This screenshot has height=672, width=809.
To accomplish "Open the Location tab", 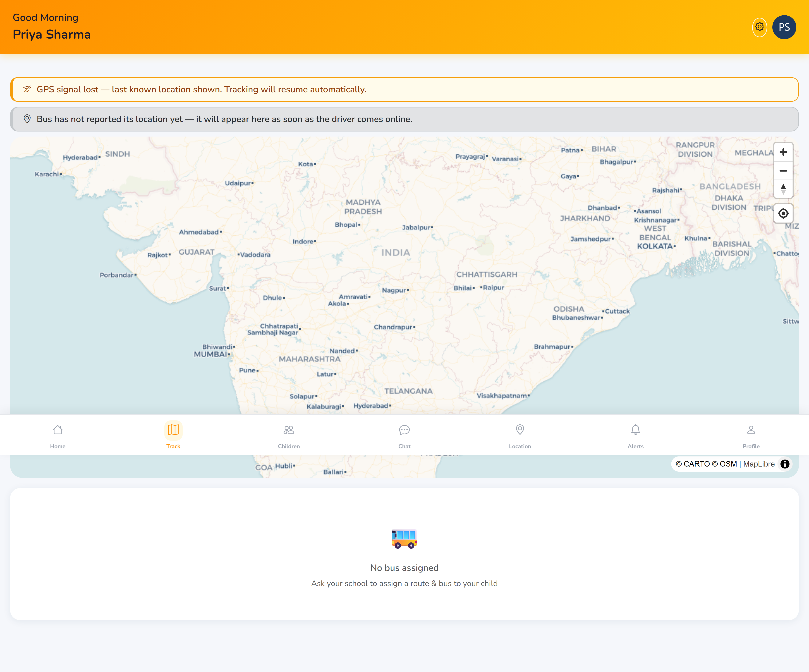I will (x=520, y=436).
